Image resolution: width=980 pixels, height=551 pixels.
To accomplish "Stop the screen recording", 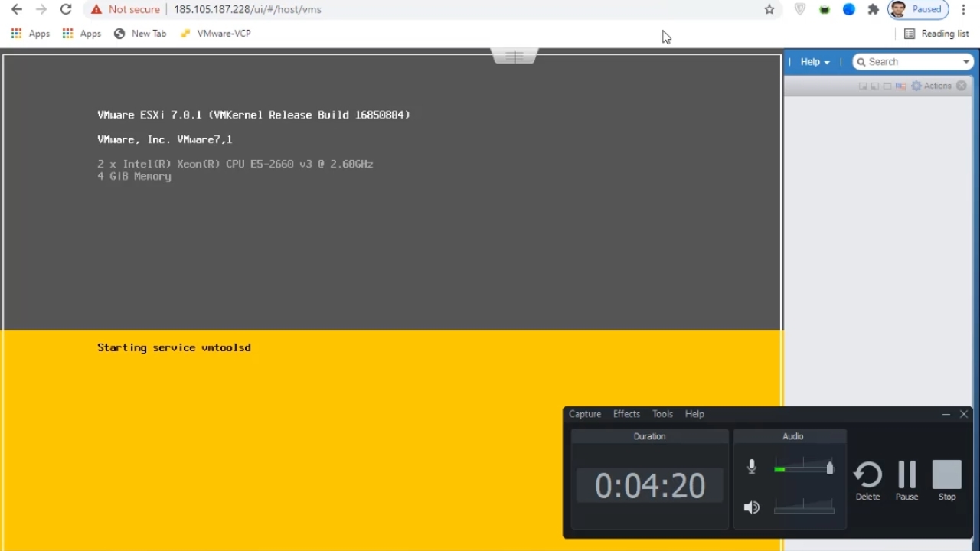I will [947, 480].
